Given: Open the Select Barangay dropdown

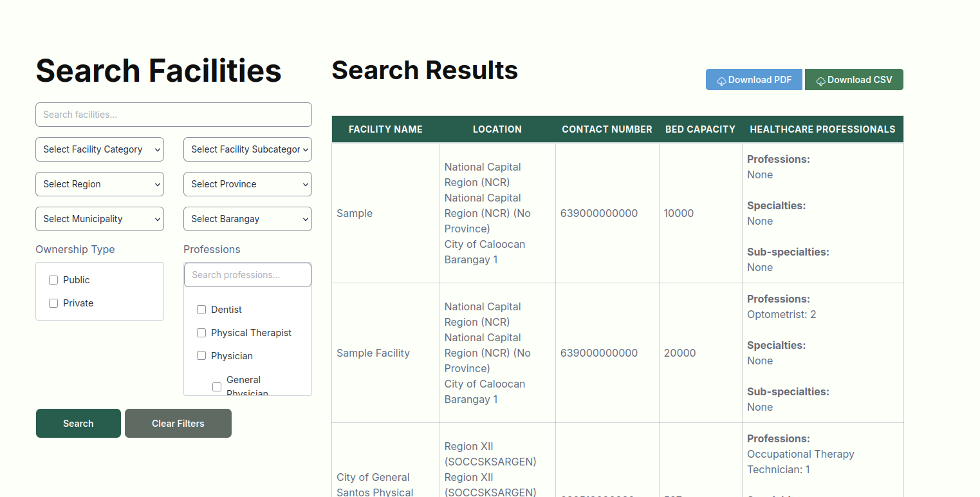Looking at the screenshot, I should tap(248, 219).
